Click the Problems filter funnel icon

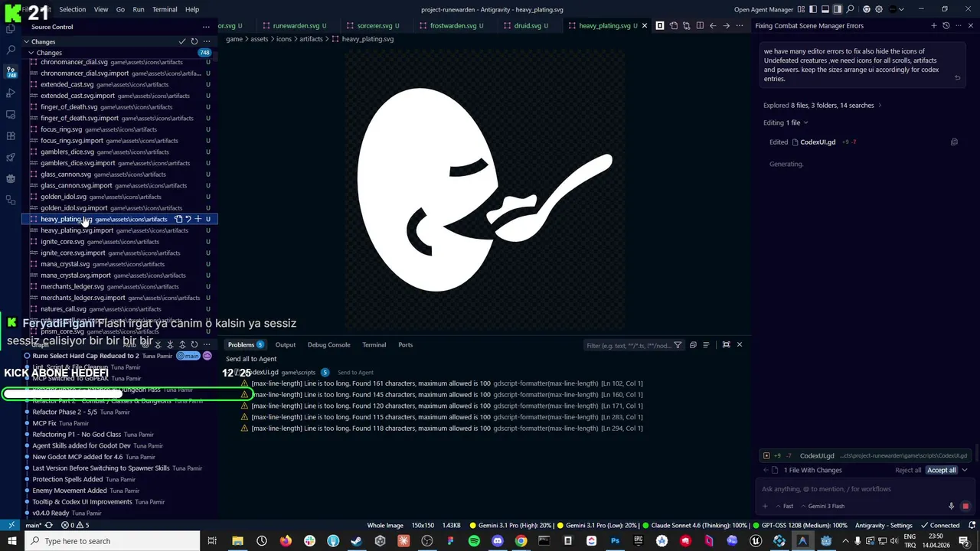coord(678,345)
